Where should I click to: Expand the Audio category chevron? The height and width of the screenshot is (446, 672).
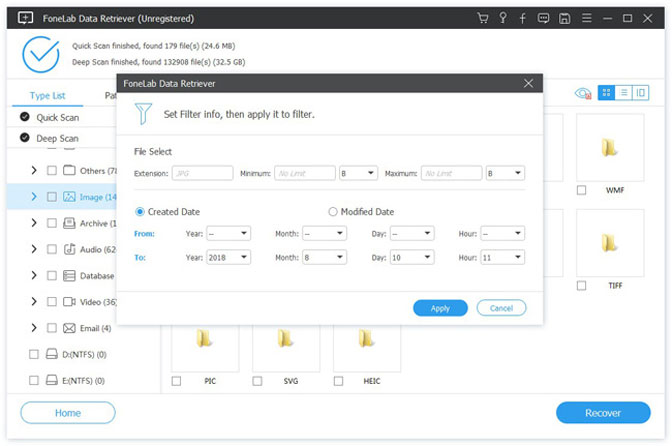34,249
